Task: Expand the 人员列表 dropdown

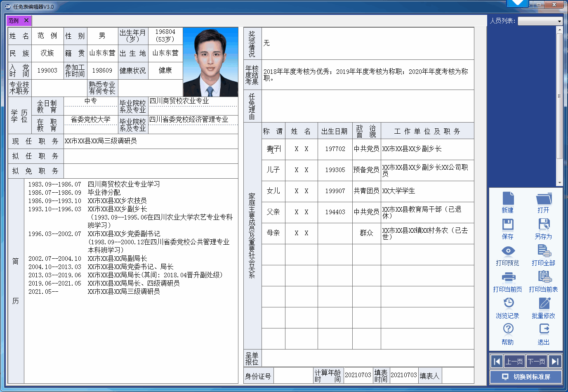Action: tap(559, 21)
